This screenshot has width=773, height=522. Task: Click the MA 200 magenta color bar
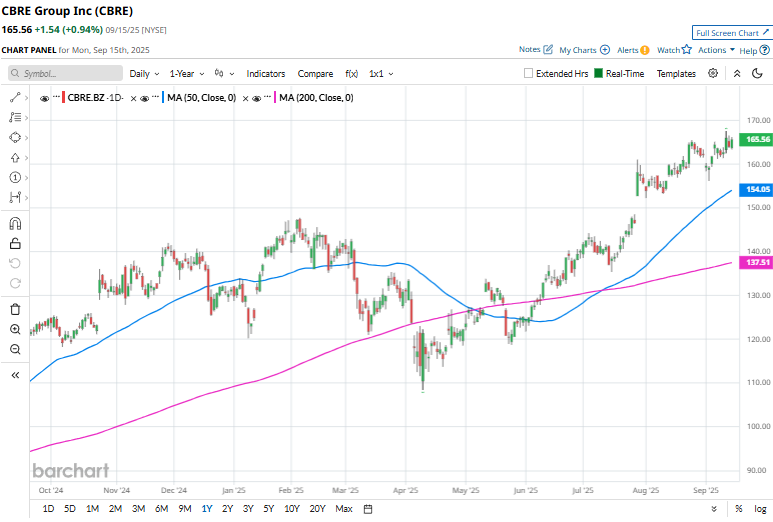tap(275, 98)
